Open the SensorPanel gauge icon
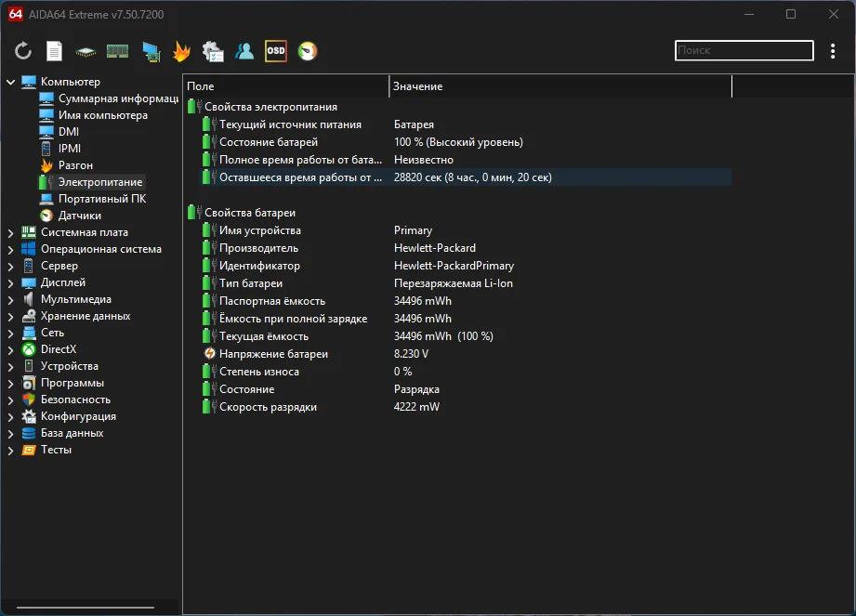 pyautogui.click(x=308, y=51)
